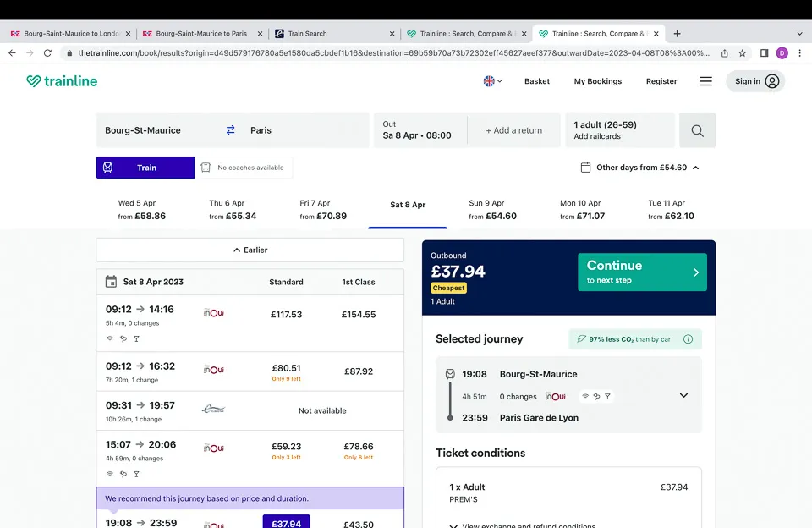Swap origin and destination stations
812x528 pixels.
pyautogui.click(x=230, y=130)
